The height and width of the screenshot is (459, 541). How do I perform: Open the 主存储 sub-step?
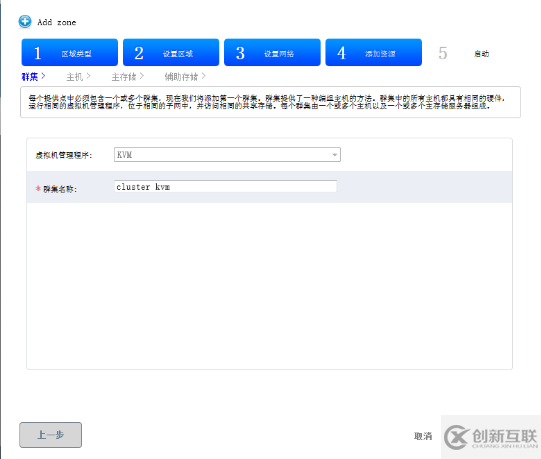(127, 77)
